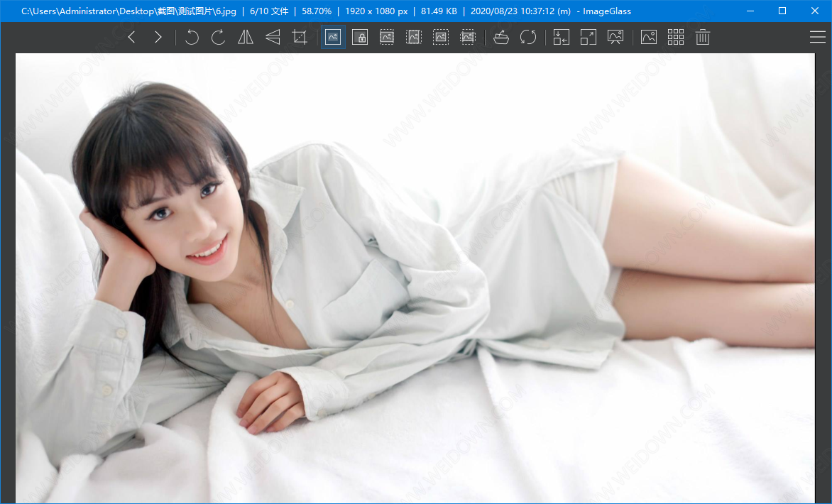Rotate the image clockwise
Image resolution: width=832 pixels, height=504 pixels.
[219, 38]
